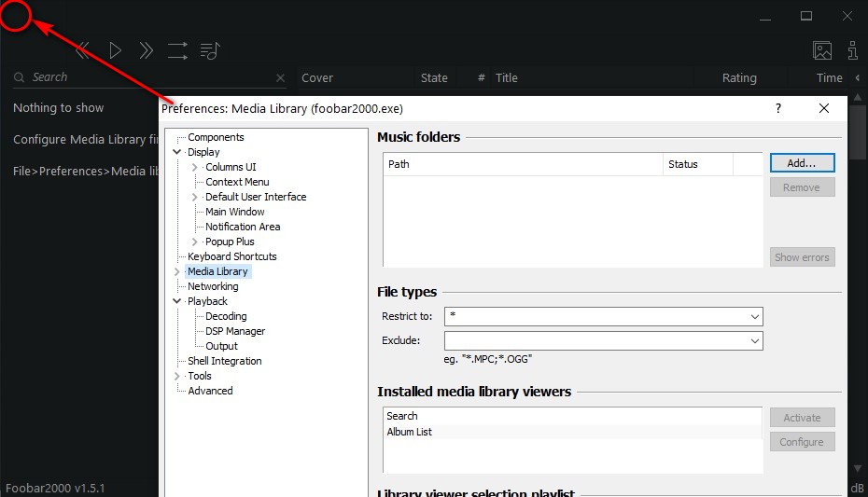Open the info properties icon
The width and height of the screenshot is (868, 497).
coord(852,50)
